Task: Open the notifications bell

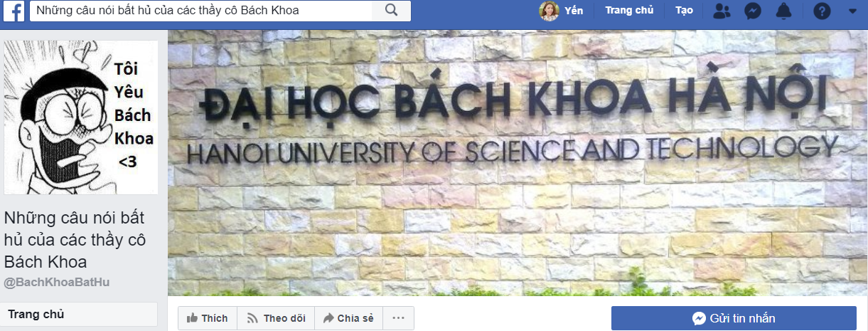Action: [x=784, y=11]
